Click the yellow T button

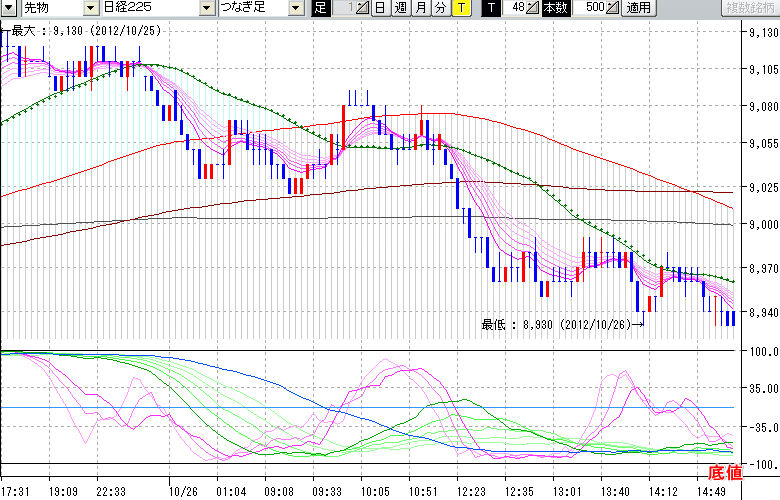461,8
